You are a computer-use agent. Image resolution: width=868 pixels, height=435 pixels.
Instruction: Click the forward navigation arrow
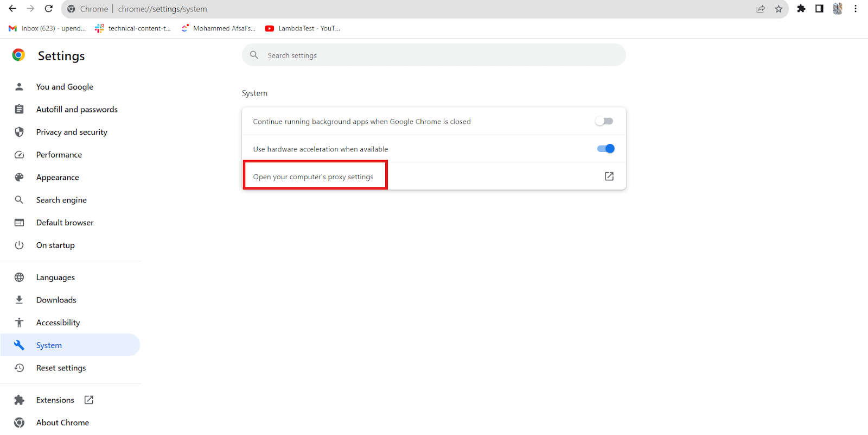click(30, 9)
